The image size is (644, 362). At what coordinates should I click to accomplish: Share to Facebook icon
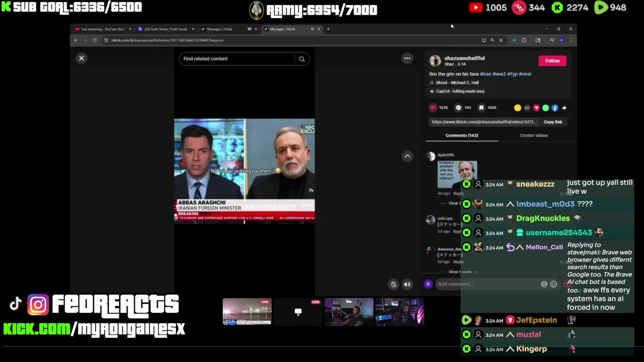(x=555, y=108)
